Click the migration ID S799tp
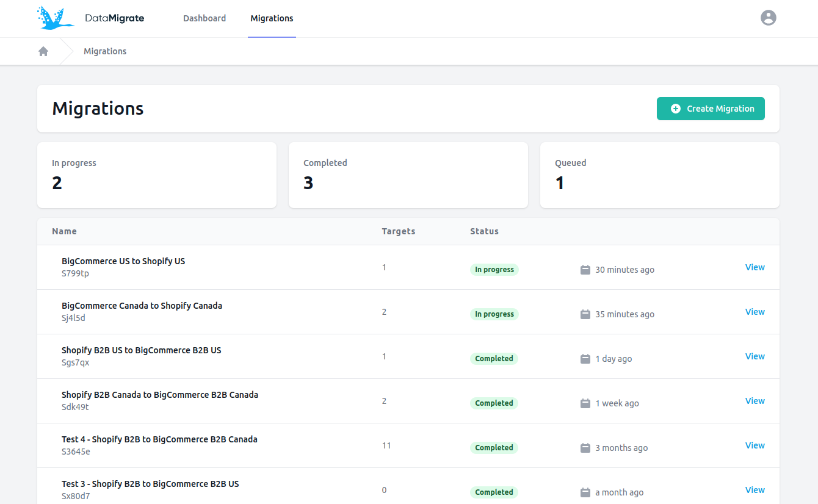The height and width of the screenshot is (504, 818). click(75, 273)
